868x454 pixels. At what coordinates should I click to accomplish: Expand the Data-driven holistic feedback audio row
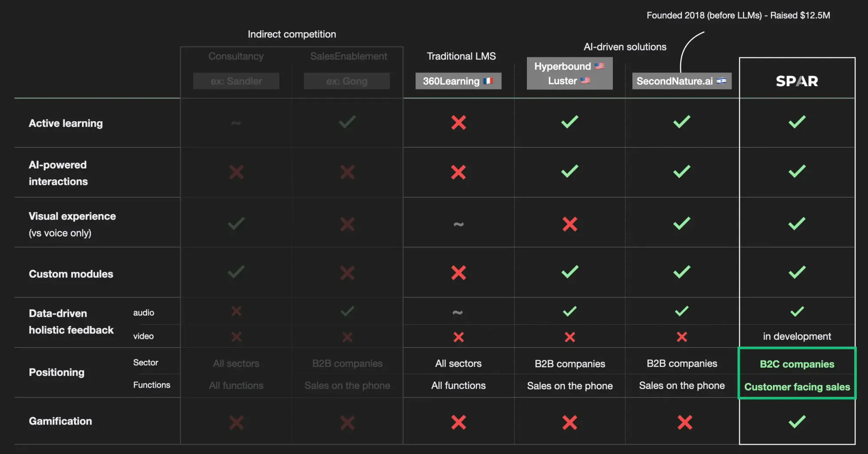pos(143,312)
